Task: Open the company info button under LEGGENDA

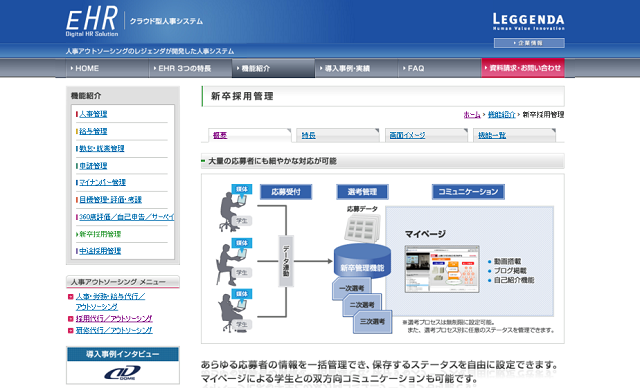Action: click(529, 43)
